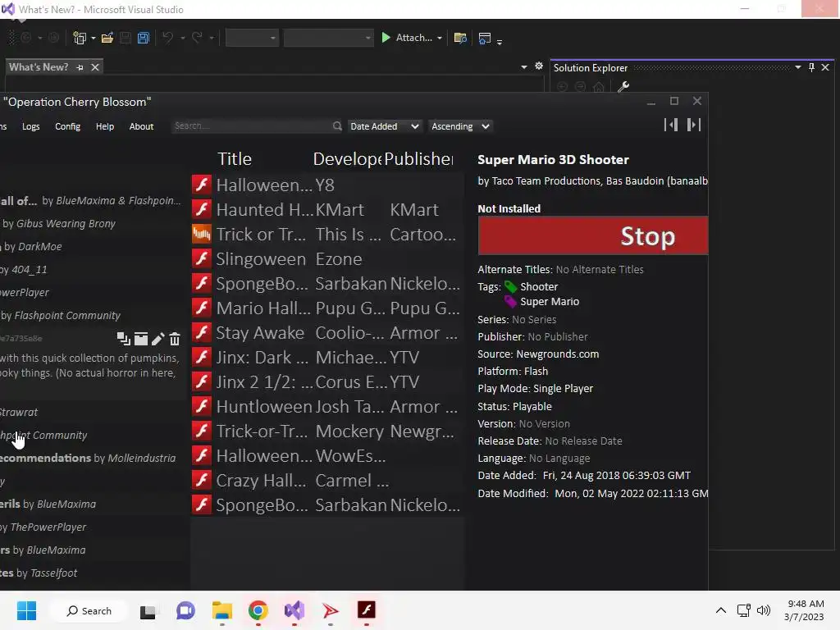Click purple Super Mario tag icon
The width and height of the screenshot is (840, 630).
[510, 302]
